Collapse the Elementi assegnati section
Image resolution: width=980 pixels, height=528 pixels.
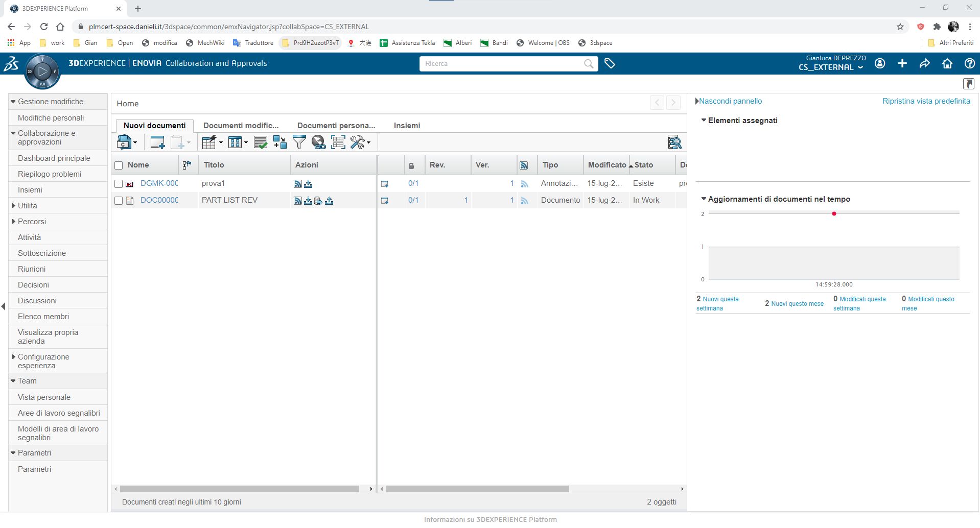[x=704, y=121]
